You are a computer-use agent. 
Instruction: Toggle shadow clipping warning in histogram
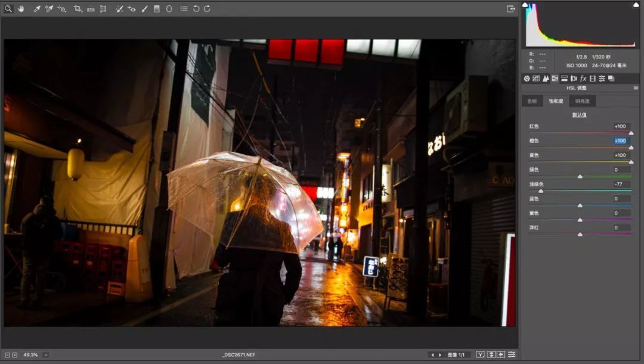click(525, 5)
